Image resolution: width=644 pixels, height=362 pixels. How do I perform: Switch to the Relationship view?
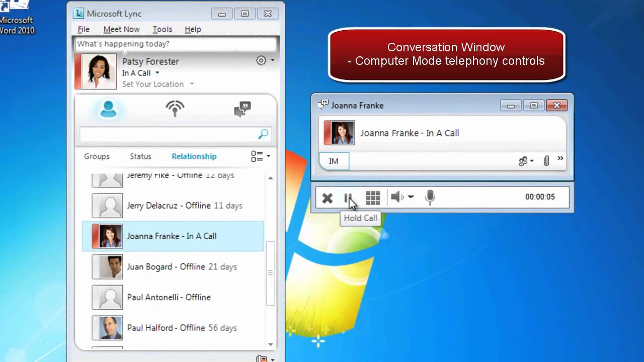(194, 156)
